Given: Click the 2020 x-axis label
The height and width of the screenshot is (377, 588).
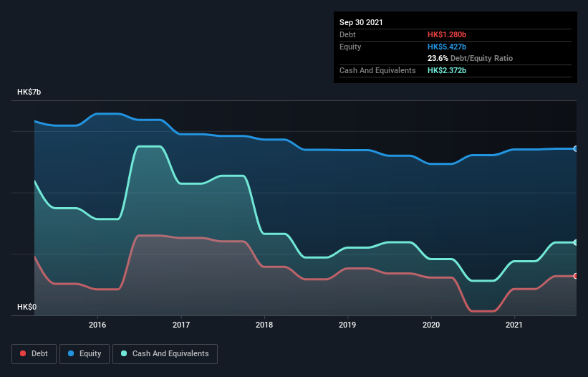Looking at the screenshot, I should (431, 325).
